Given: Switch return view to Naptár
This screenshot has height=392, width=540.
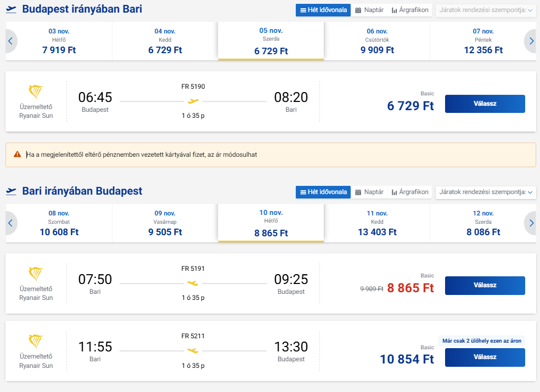Looking at the screenshot, I should click(x=369, y=192).
